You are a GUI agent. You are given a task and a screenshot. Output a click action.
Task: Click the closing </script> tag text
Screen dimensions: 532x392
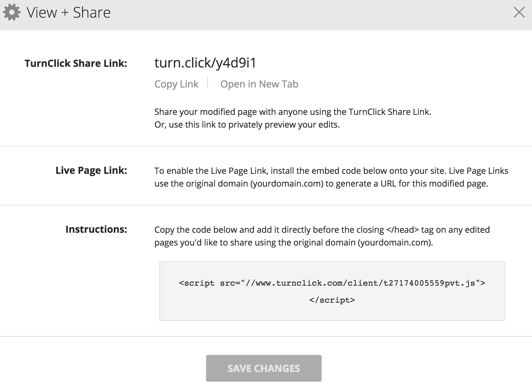point(332,300)
